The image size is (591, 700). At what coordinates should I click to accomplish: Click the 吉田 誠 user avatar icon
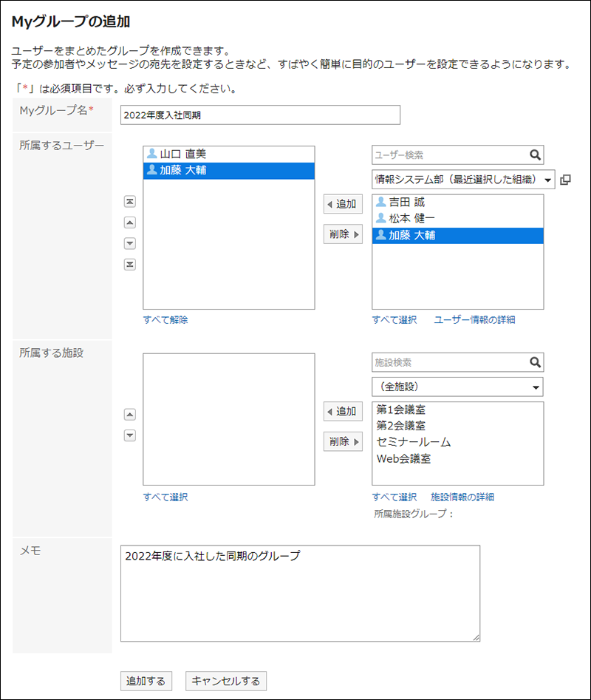tap(380, 202)
